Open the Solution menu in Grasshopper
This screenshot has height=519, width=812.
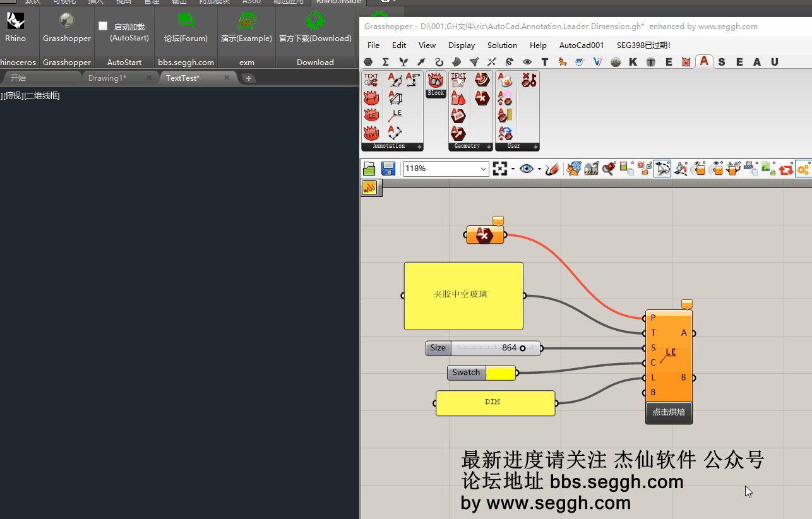502,45
